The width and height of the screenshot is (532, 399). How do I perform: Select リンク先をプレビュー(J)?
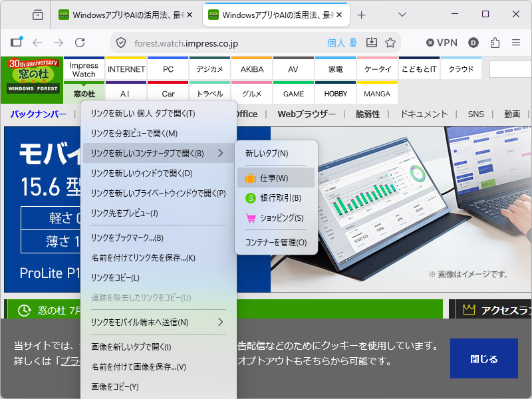(x=158, y=213)
